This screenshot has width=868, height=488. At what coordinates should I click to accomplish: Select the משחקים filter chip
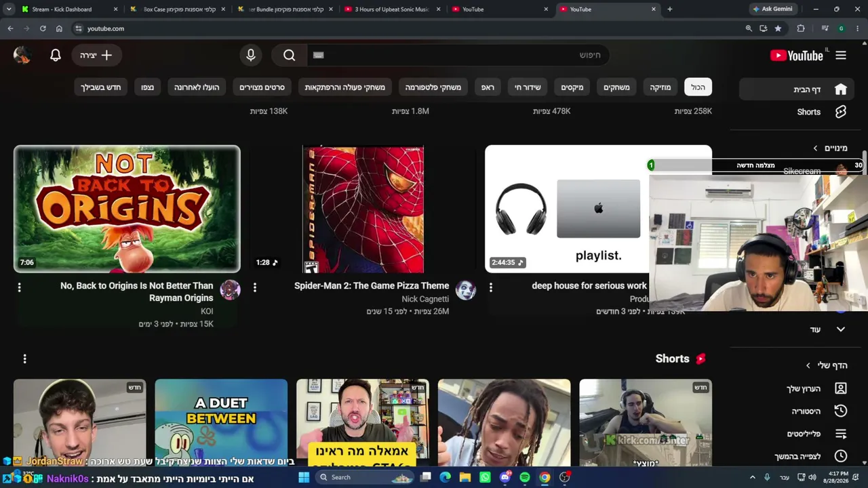point(616,87)
